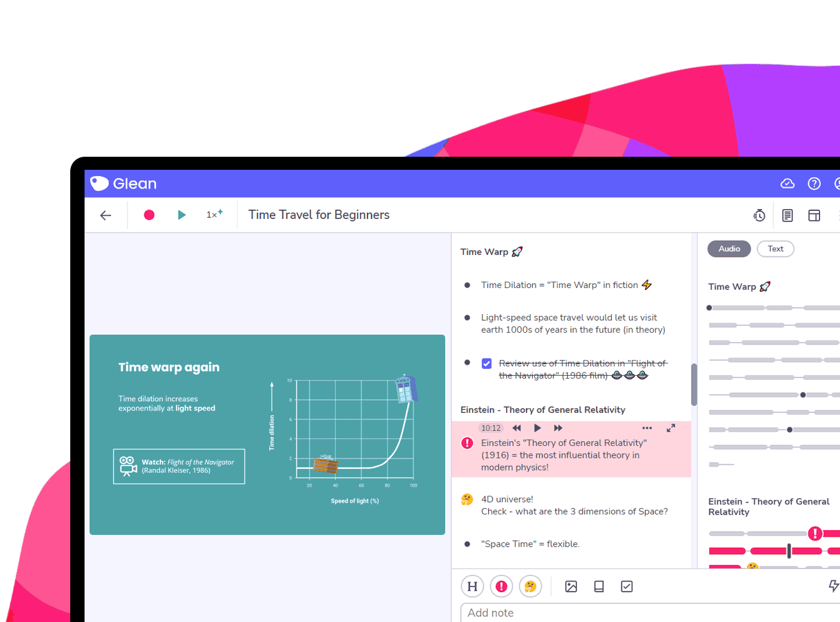Click the Add note input field
840x622 pixels.
coord(650,613)
